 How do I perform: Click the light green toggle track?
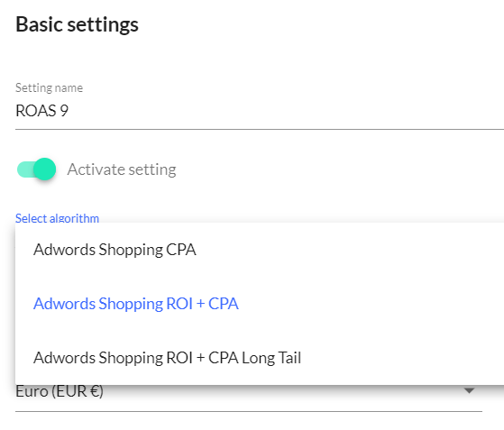click(26, 169)
